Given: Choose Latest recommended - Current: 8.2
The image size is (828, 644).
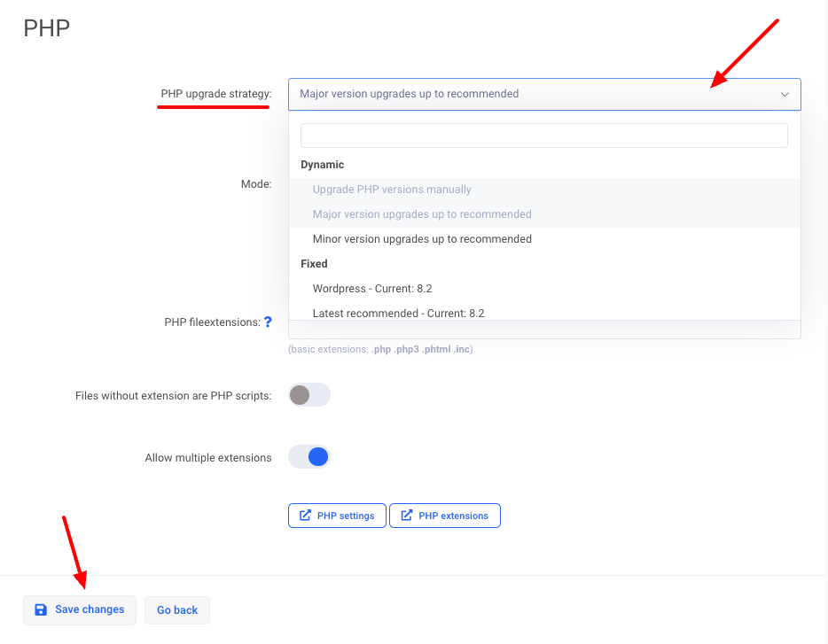Looking at the screenshot, I should click(398, 313).
